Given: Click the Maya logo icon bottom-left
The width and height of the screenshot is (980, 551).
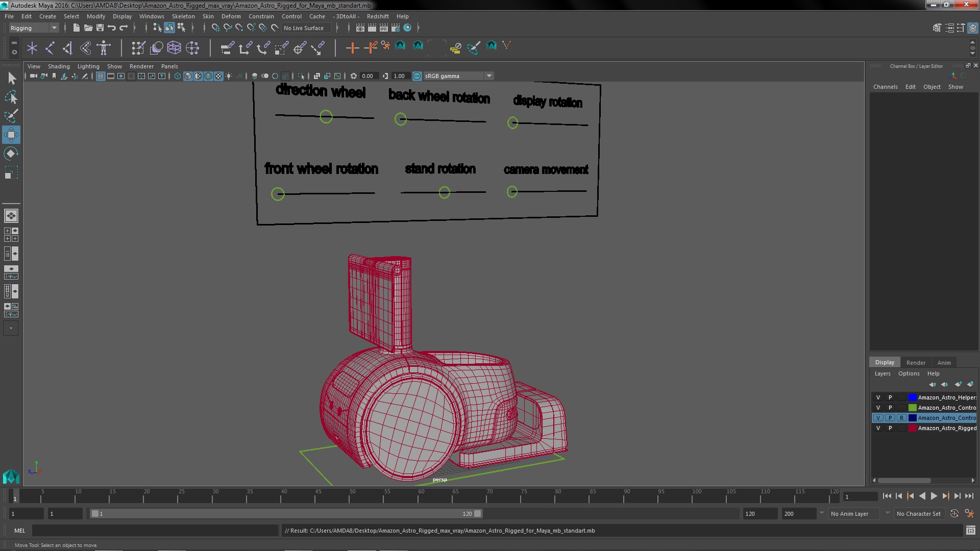Looking at the screenshot, I should tap(11, 477).
